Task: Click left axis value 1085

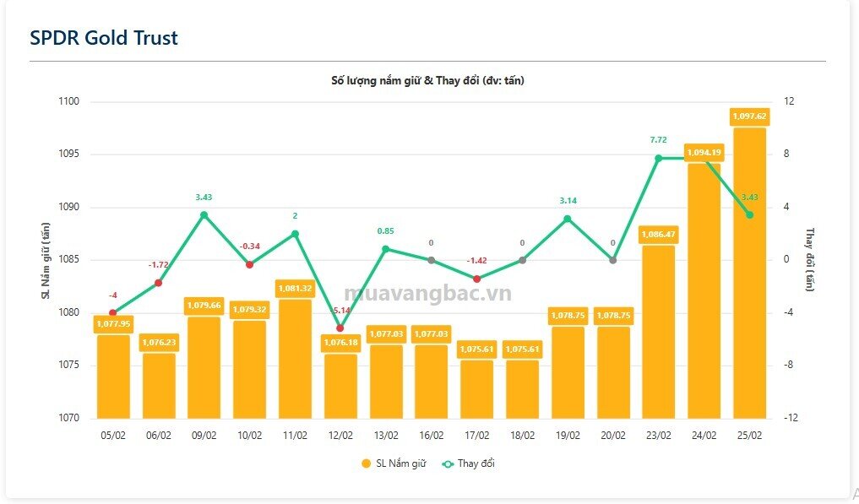Action: coord(69,260)
